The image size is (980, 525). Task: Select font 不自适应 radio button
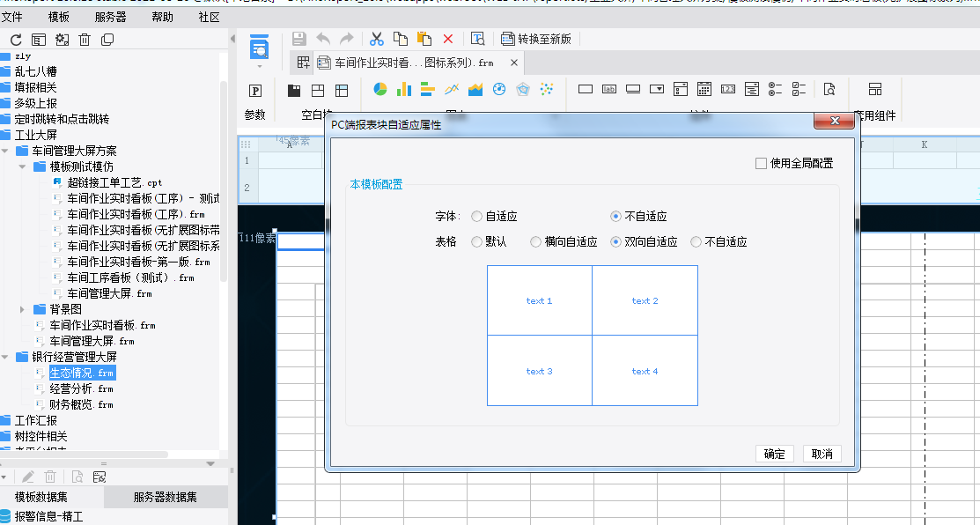tap(615, 217)
